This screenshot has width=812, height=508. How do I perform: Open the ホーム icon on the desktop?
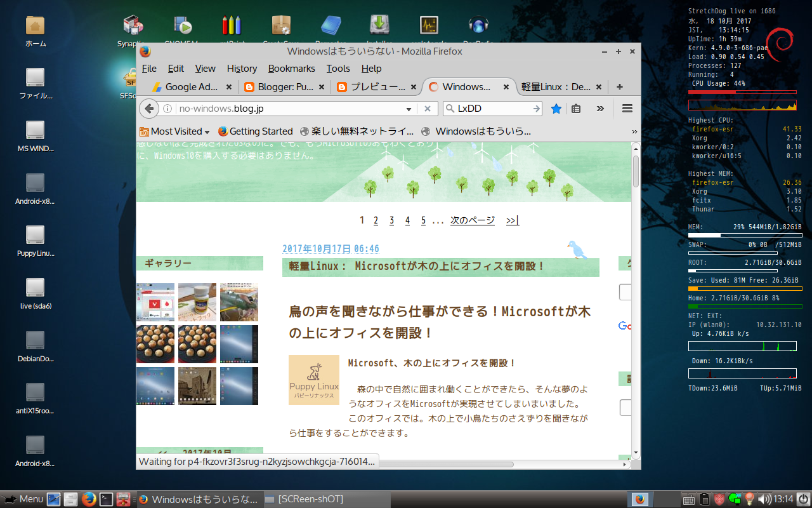click(x=34, y=25)
